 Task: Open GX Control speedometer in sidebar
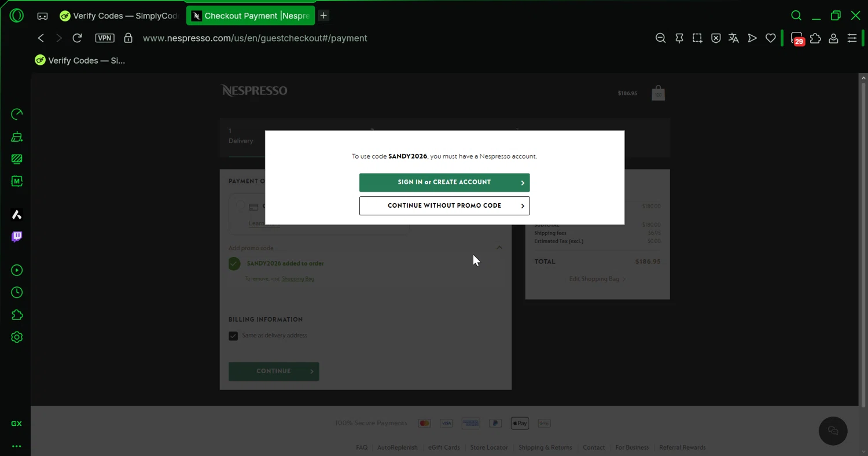[x=17, y=114]
